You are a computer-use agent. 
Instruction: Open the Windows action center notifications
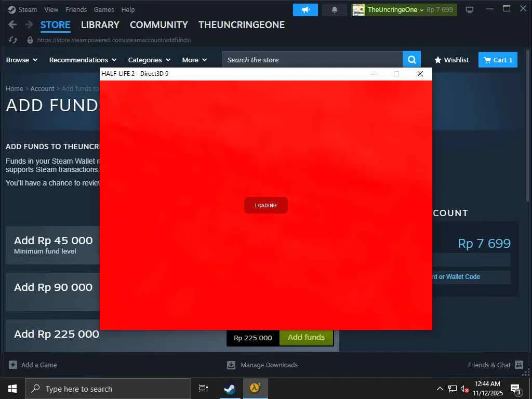516,389
